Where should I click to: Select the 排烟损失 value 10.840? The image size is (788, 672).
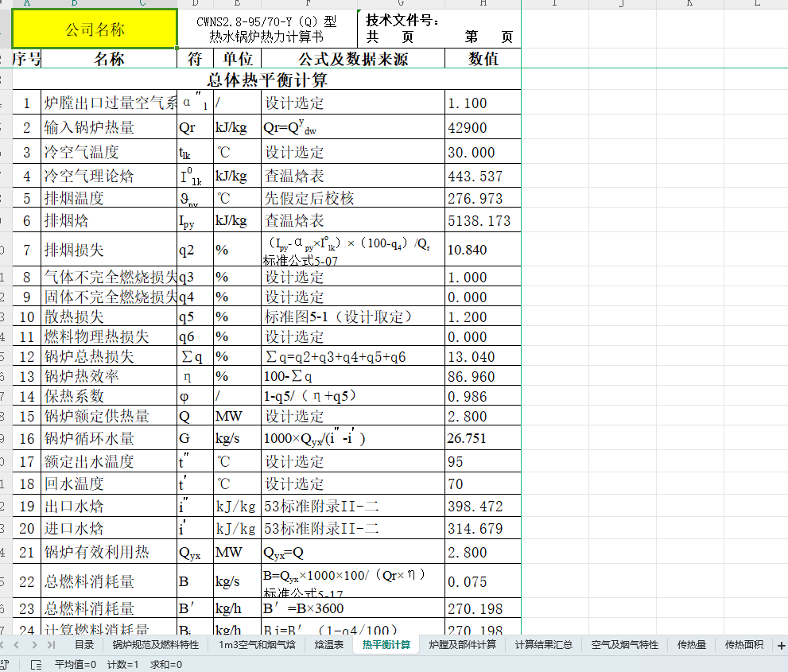tap(483, 249)
